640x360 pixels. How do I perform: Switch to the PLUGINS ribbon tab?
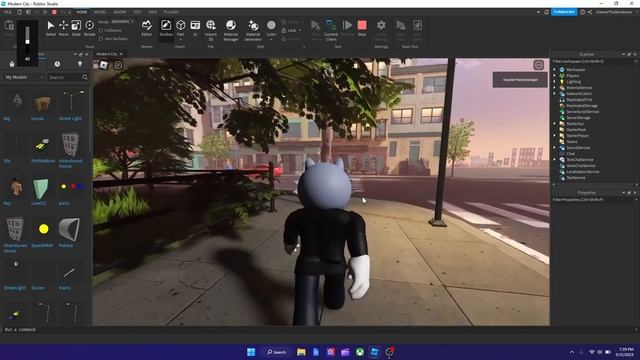tap(171, 12)
